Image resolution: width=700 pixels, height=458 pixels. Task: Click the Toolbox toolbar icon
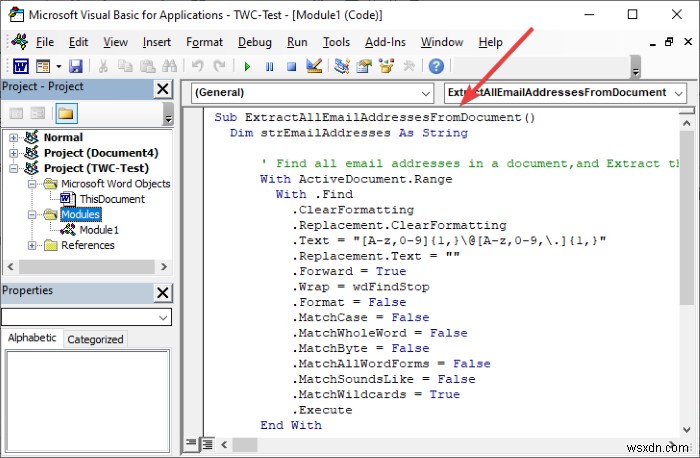click(408, 67)
